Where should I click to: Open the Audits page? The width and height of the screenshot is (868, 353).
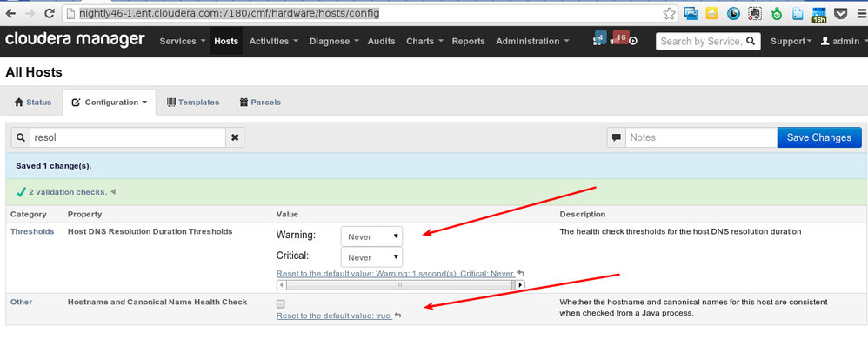click(382, 41)
